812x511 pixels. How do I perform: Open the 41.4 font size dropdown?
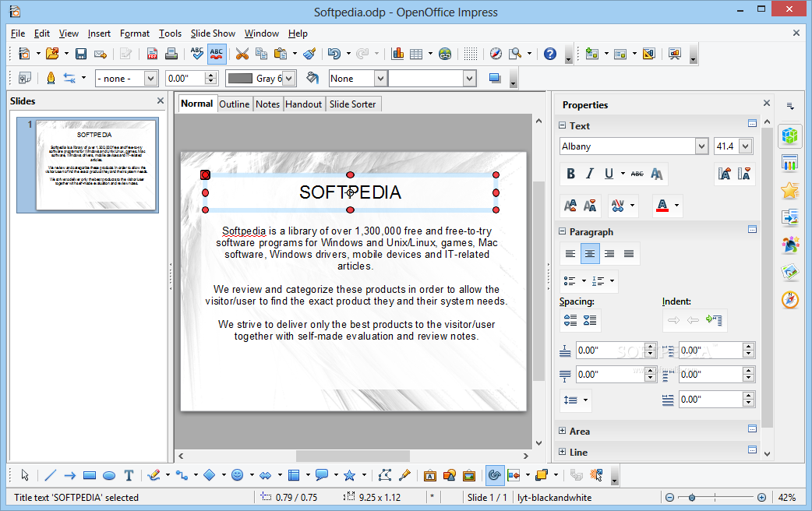click(745, 146)
